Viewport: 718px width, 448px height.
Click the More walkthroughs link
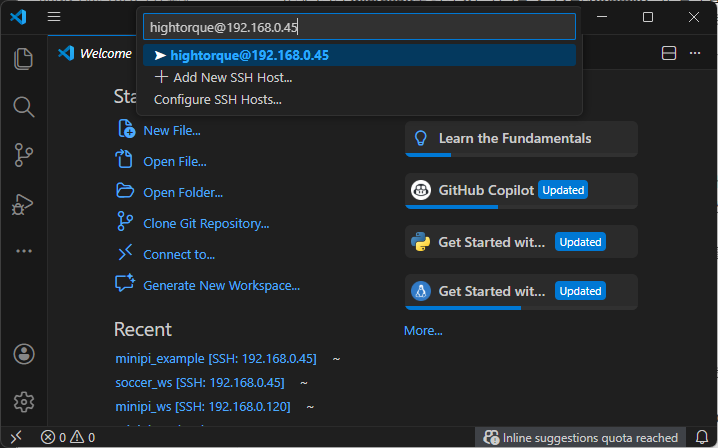pos(423,331)
